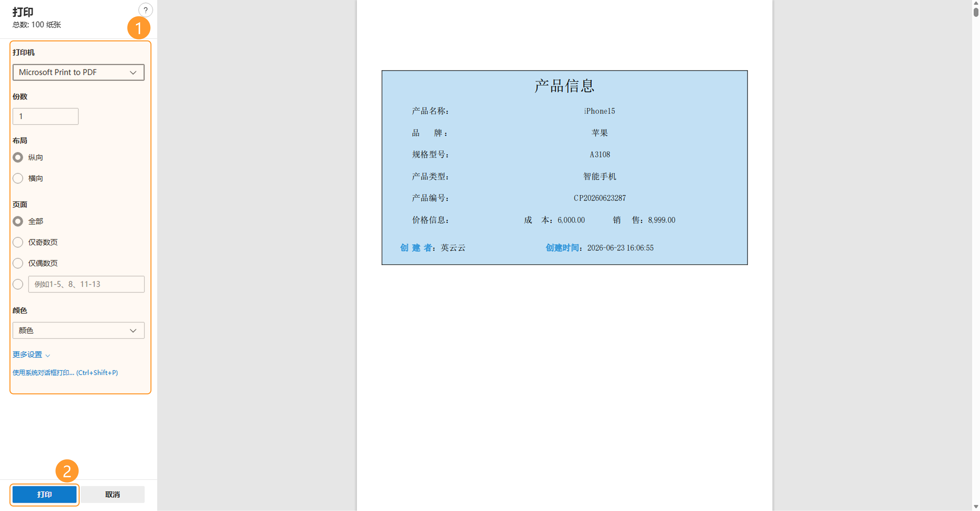
Task: Click the sale price 8,999.00
Action: point(661,220)
